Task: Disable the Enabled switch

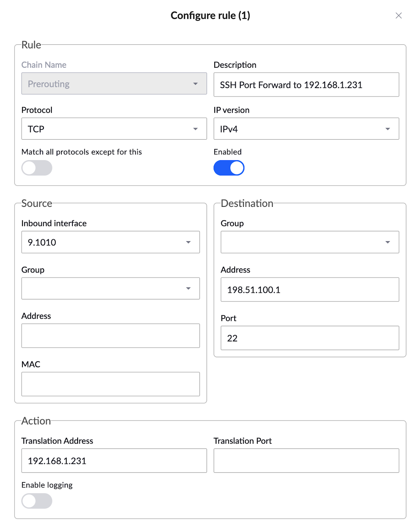Action: (x=229, y=167)
